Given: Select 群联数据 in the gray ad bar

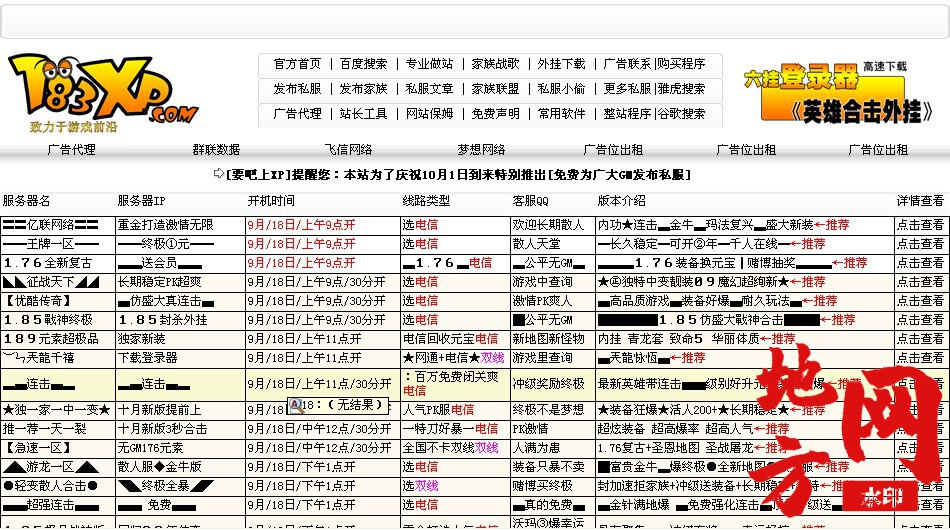Looking at the screenshot, I should pos(216,150).
